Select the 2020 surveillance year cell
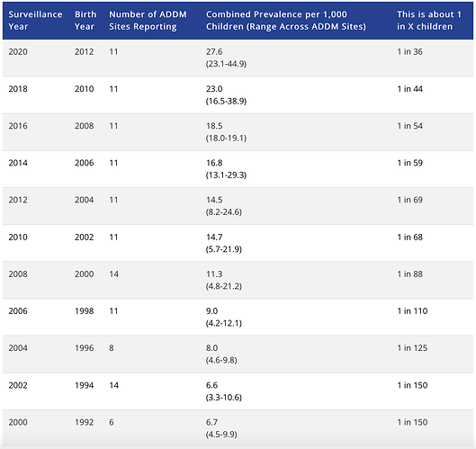Viewport: 476px width, 449px height. coord(18,52)
